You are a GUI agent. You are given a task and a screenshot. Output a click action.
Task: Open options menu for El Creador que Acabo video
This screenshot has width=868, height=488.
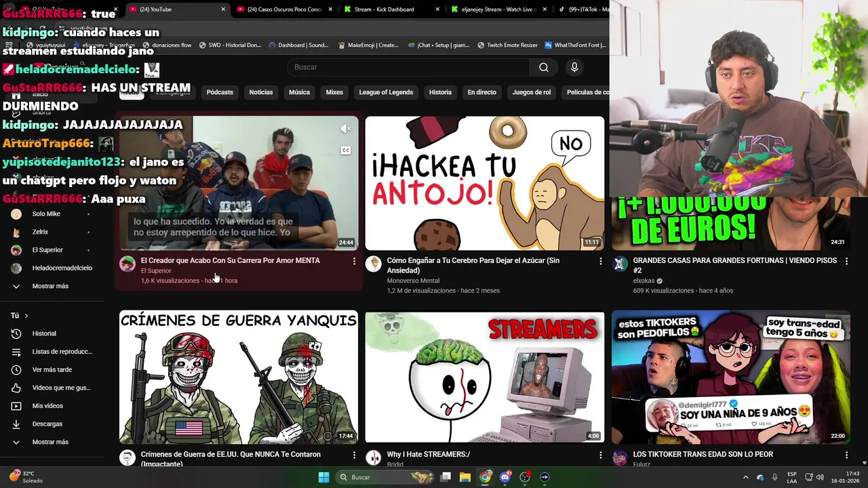point(354,261)
